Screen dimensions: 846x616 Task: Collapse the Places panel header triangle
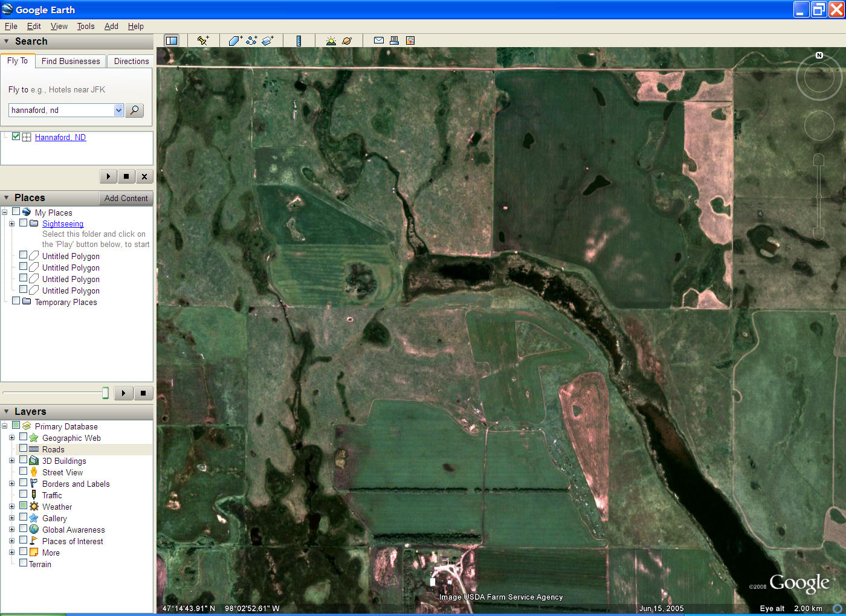tap(7, 197)
